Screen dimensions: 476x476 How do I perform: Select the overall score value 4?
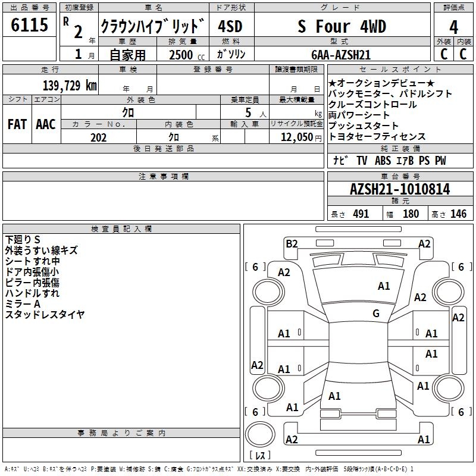(453, 27)
